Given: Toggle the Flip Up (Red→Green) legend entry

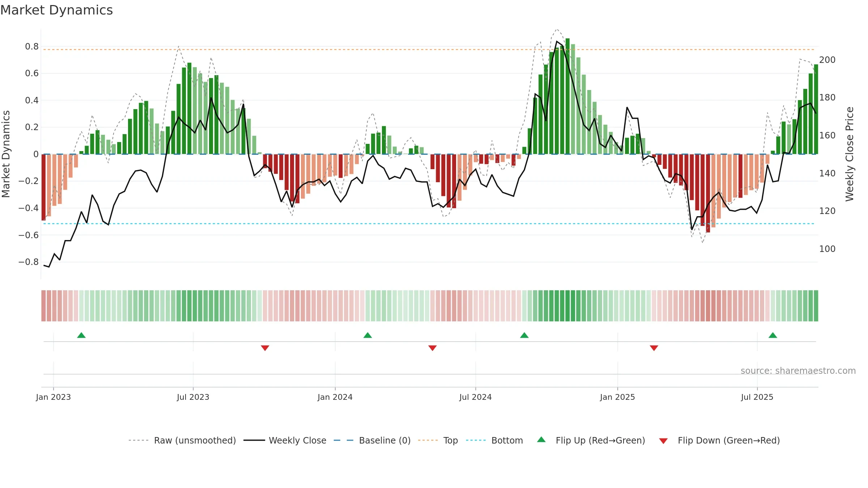Looking at the screenshot, I should [x=591, y=440].
